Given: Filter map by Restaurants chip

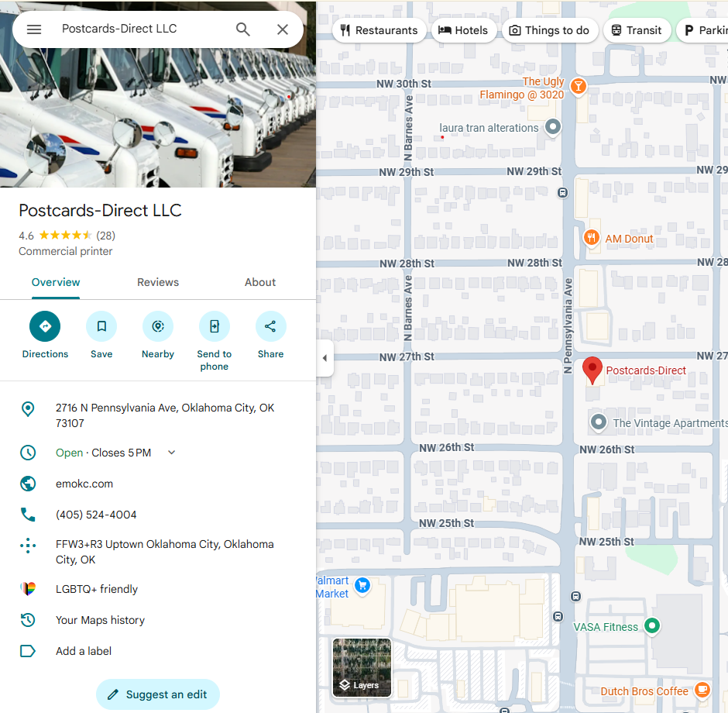Looking at the screenshot, I should [379, 30].
